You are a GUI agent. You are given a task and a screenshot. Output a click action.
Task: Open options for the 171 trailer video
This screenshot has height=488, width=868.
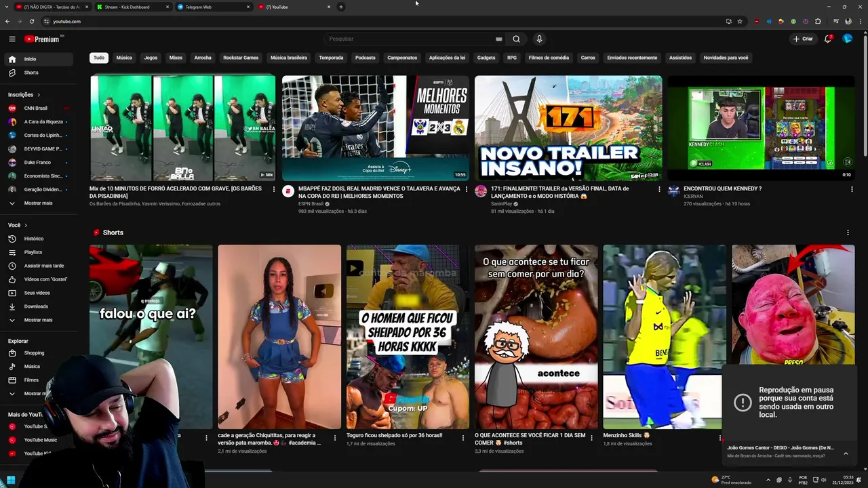(x=659, y=189)
